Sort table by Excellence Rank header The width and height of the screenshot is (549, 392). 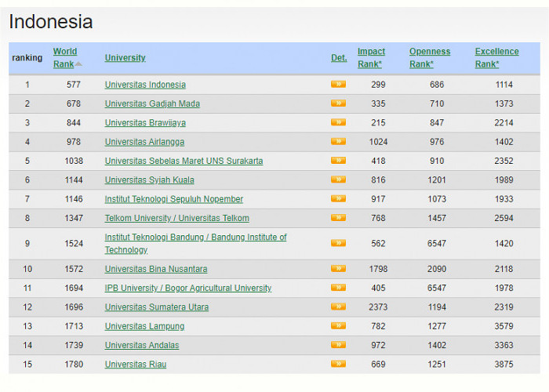(496, 58)
